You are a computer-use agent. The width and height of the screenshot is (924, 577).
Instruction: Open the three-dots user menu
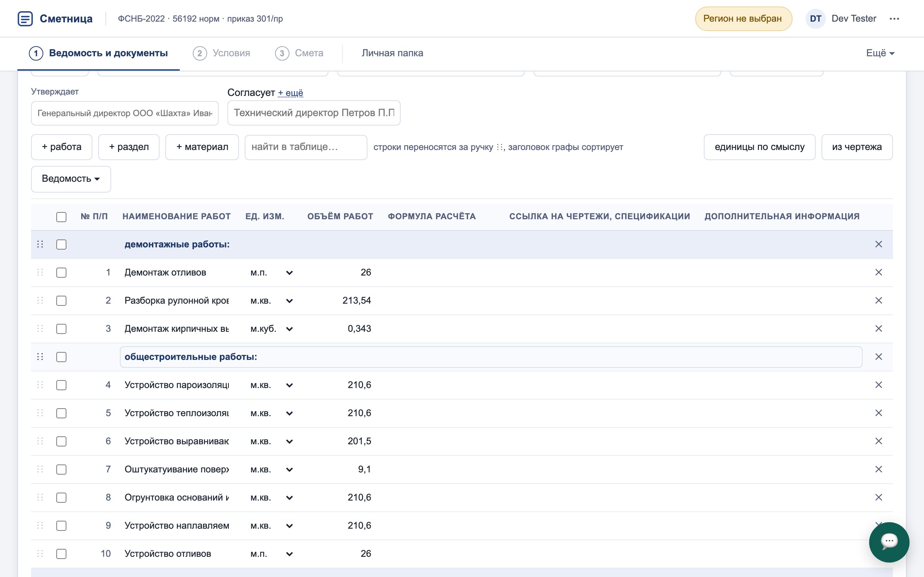pyautogui.click(x=894, y=19)
